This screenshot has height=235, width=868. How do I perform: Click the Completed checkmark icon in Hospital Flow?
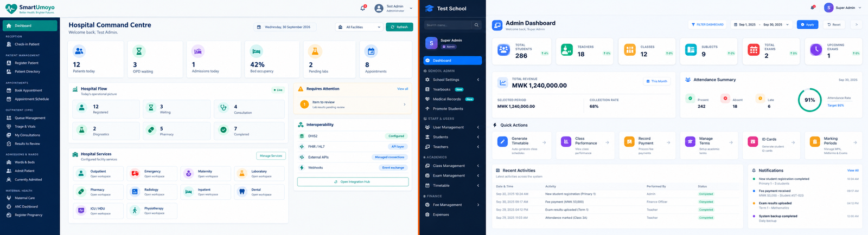pyautogui.click(x=223, y=130)
